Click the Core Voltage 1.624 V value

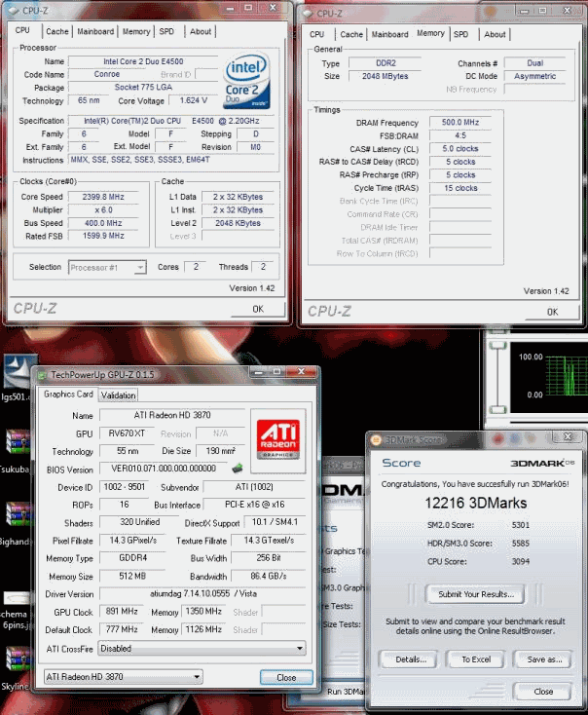[194, 100]
